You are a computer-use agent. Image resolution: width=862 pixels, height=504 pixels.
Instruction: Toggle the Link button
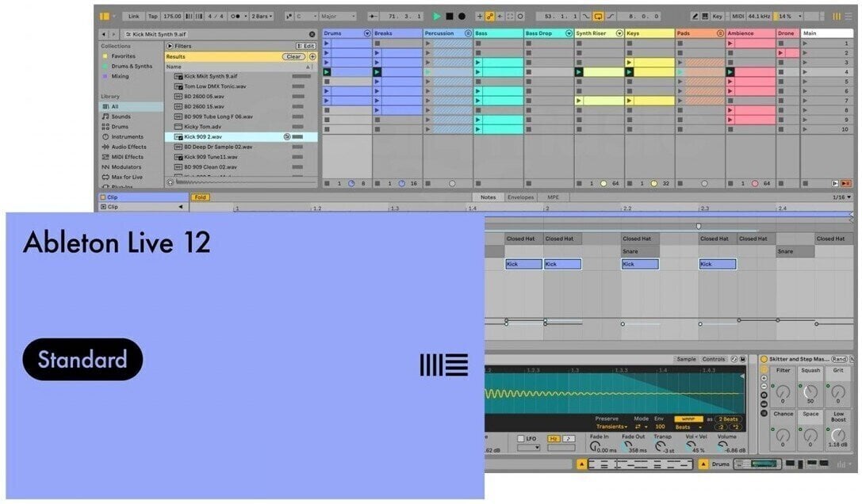coord(133,17)
